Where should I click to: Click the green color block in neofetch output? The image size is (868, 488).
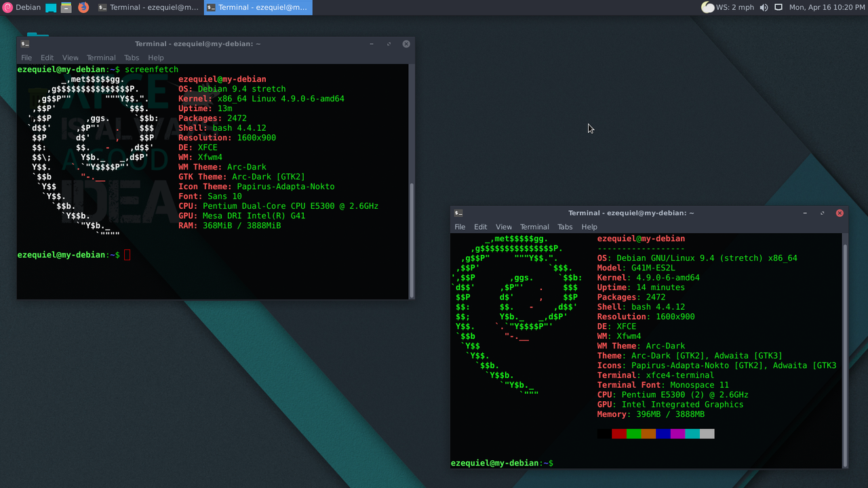(634, 434)
